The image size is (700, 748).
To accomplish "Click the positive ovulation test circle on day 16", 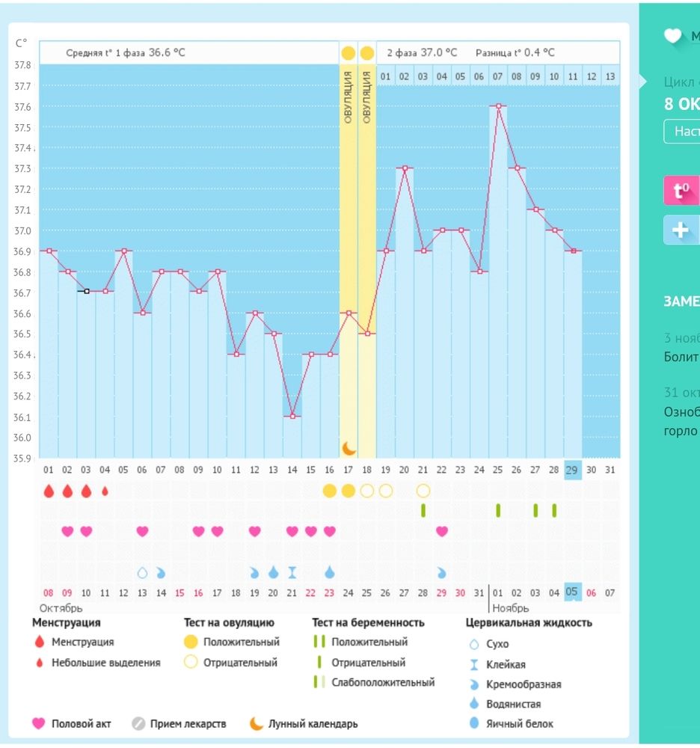I will click(x=330, y=491).
